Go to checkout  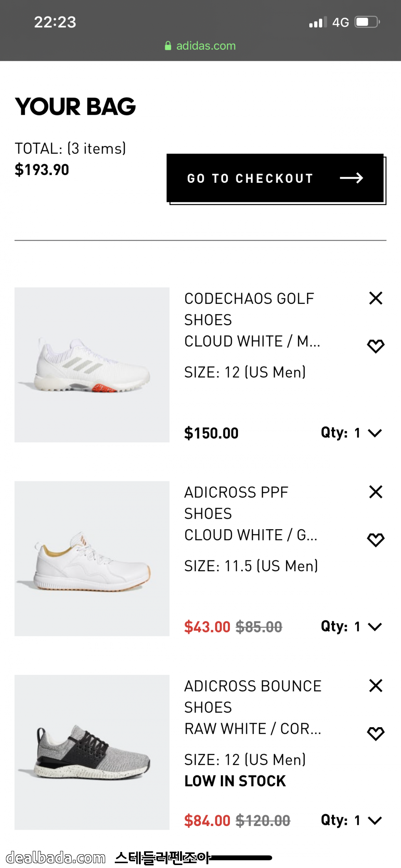click(x=275, y=178)
